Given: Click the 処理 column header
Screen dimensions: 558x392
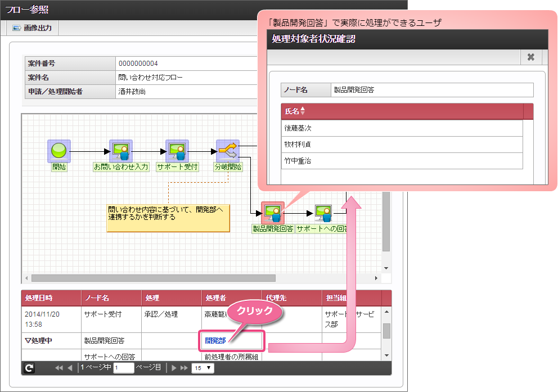Looking at the screenshot, I should point(172,298).
